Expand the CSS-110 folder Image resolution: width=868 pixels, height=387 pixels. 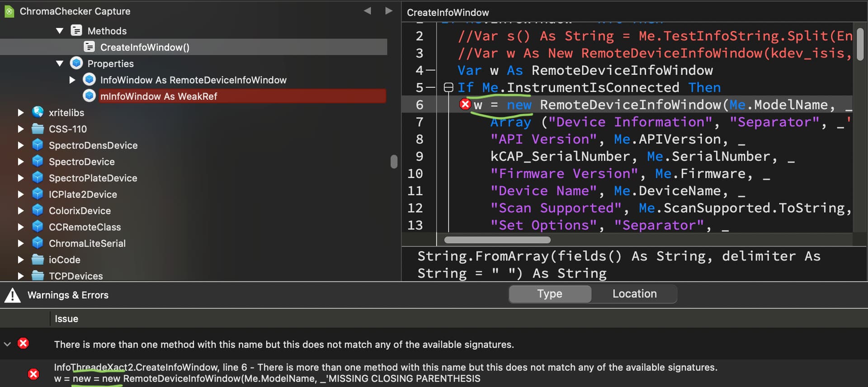point(21,129)
